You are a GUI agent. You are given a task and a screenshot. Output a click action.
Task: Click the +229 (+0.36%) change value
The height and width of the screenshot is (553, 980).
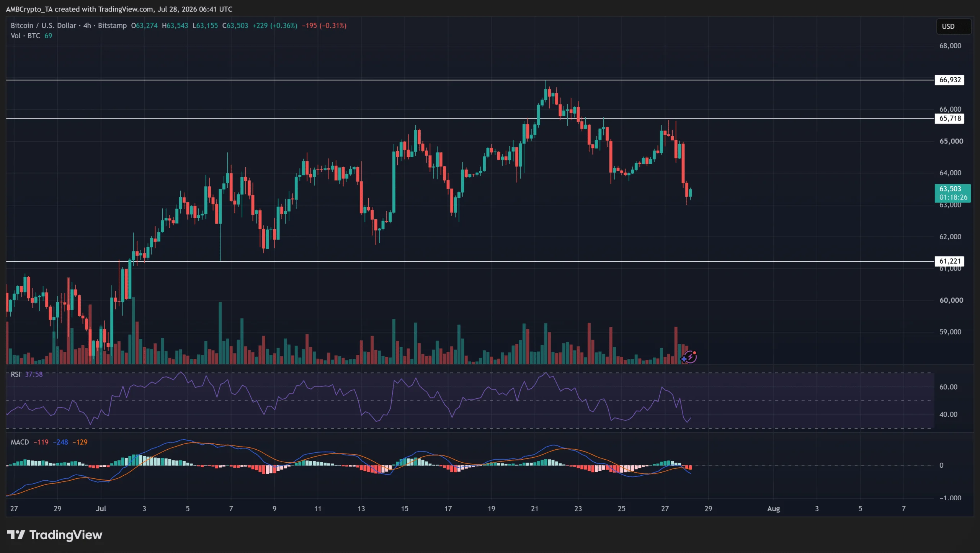[275, 26]
